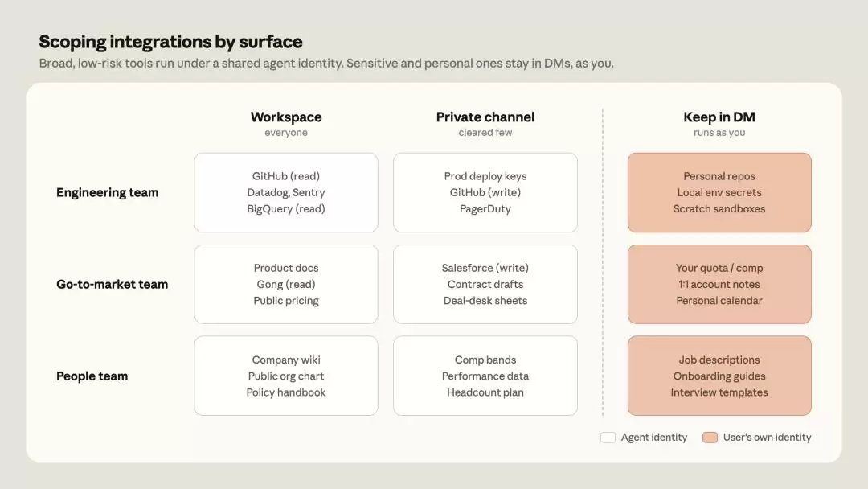Viewport: 868px width, 489px height.
Task: Click the Salesforce (write) card
Action: pyautogui.click(x=485, y=284)
